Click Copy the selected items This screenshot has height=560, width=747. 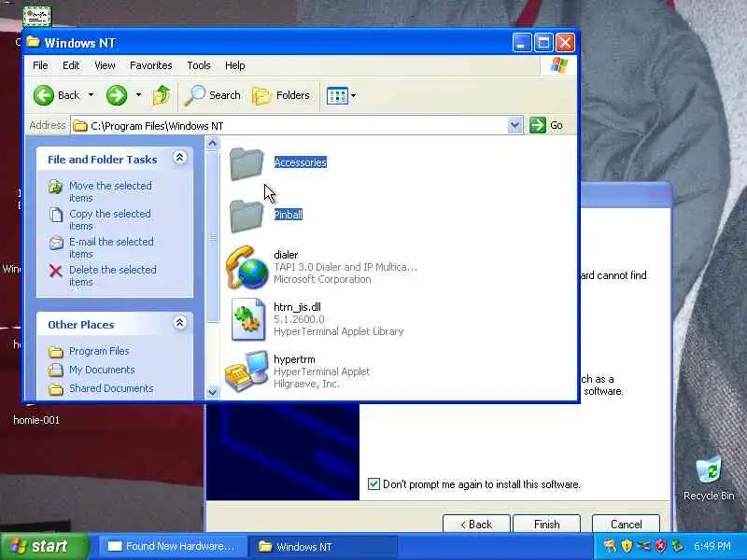[110, 219]
